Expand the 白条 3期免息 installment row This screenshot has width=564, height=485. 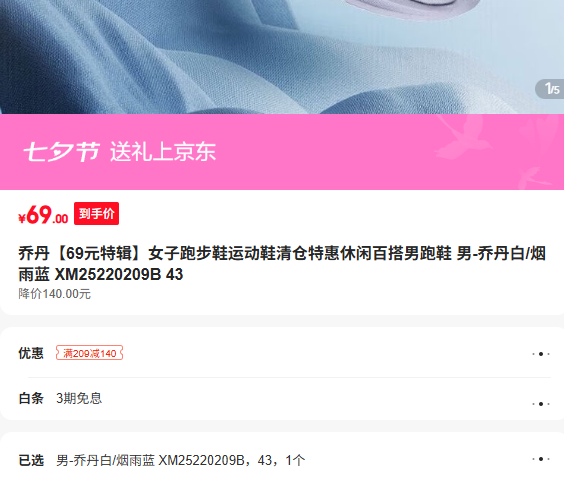(282, 398)
